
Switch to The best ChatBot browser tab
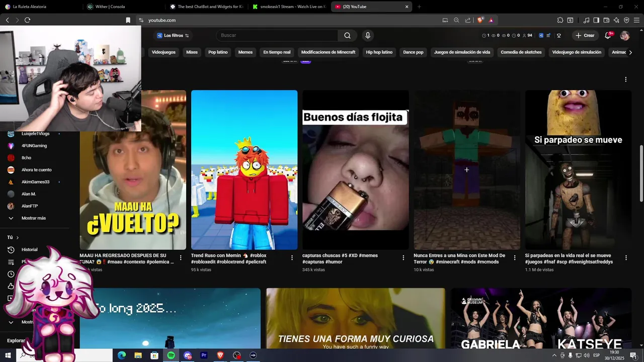pos(206,7)
